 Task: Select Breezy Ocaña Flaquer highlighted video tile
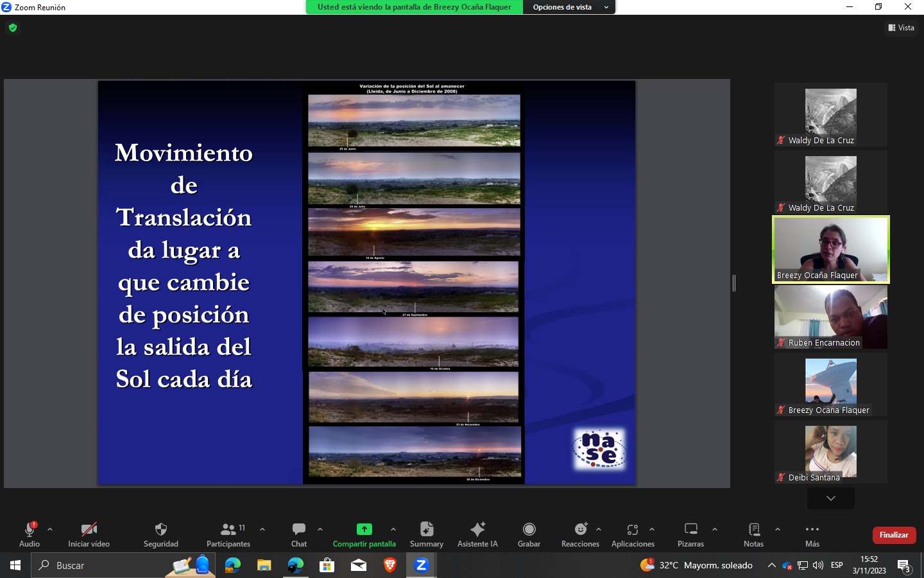[x=831, y=250]
